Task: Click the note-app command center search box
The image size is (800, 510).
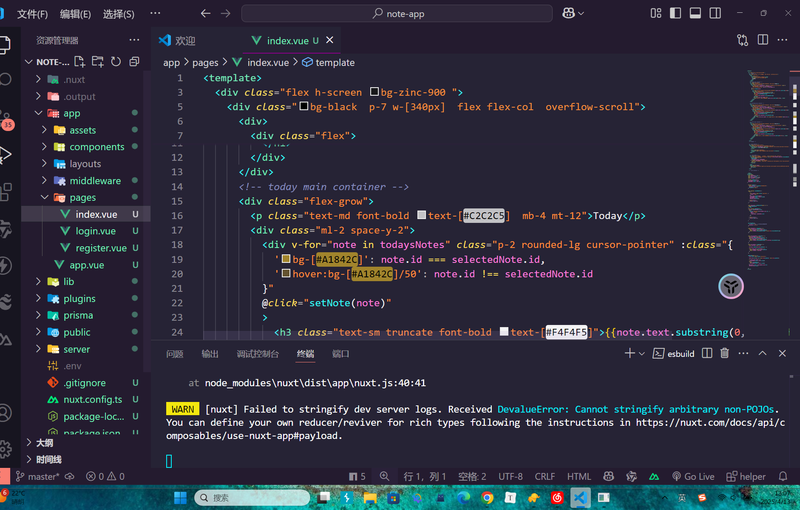Action: click(x=397, y=13)
